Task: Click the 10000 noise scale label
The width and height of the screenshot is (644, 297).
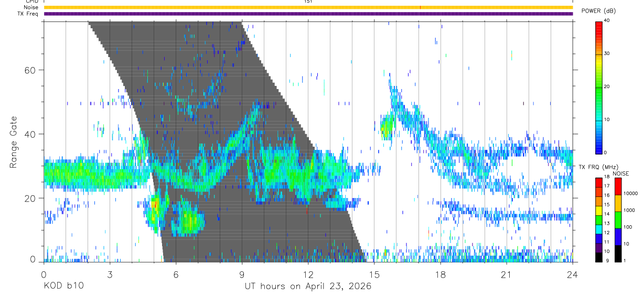Action: click(630, 193)
